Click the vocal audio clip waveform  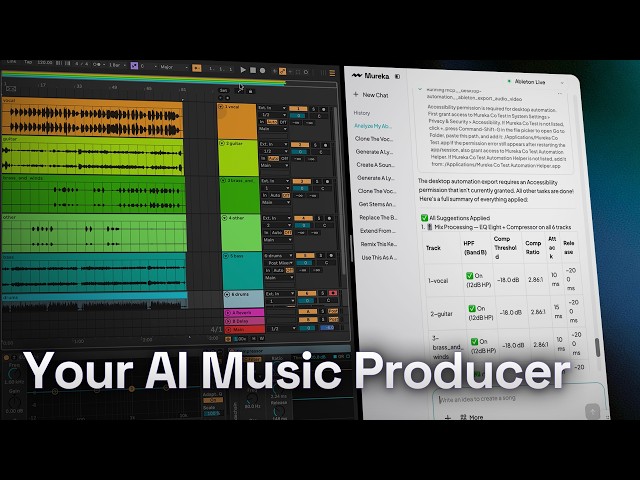[92, 121]
